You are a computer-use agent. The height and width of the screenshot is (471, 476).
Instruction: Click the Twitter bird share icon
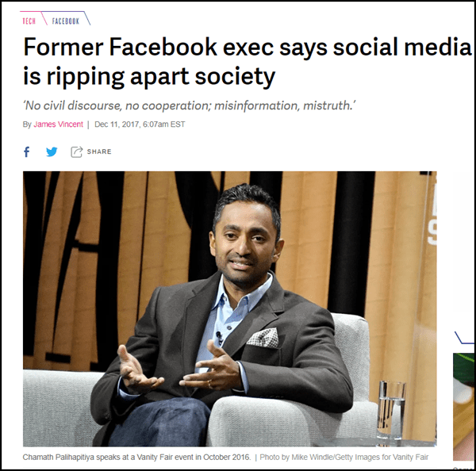click(52, 151)
